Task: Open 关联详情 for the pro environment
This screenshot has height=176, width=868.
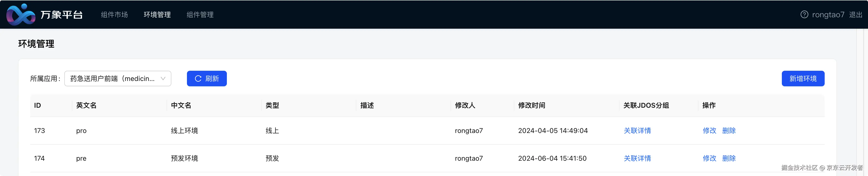Action: pyautogui.click(x=637, y=131)
